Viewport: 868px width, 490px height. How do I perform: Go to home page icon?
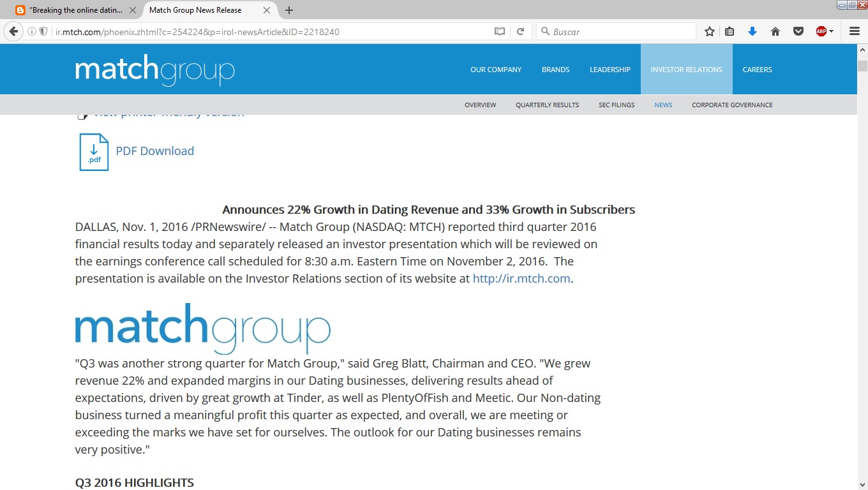[x=775, y=31]
